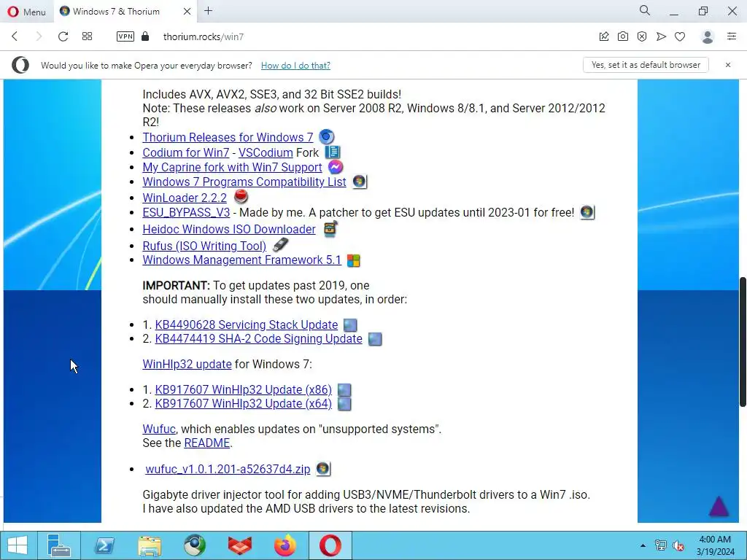Screen dimensions: 747x560
Task: Open Server Manager from taskbar
Action: point(59,545)
